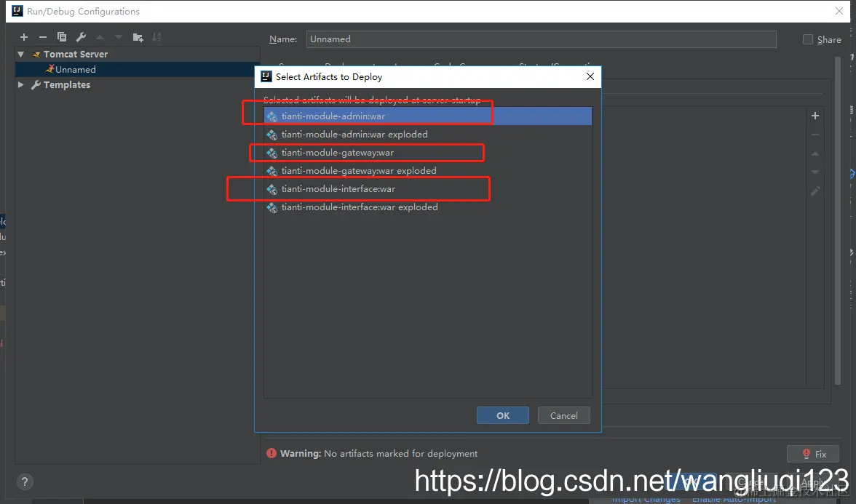Collapse the Tomcat Server node
Viewport: 856px width, 504px height.
point(20,54)
